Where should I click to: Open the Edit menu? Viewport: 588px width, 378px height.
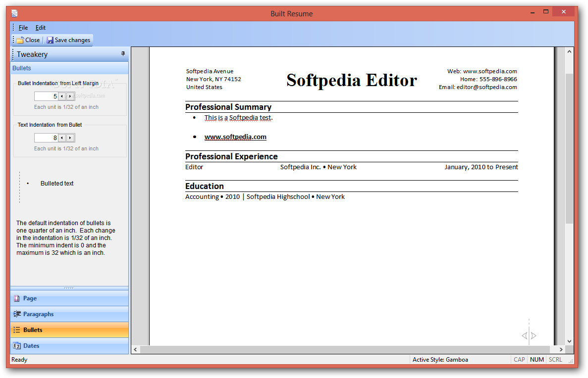coord(41,28)
